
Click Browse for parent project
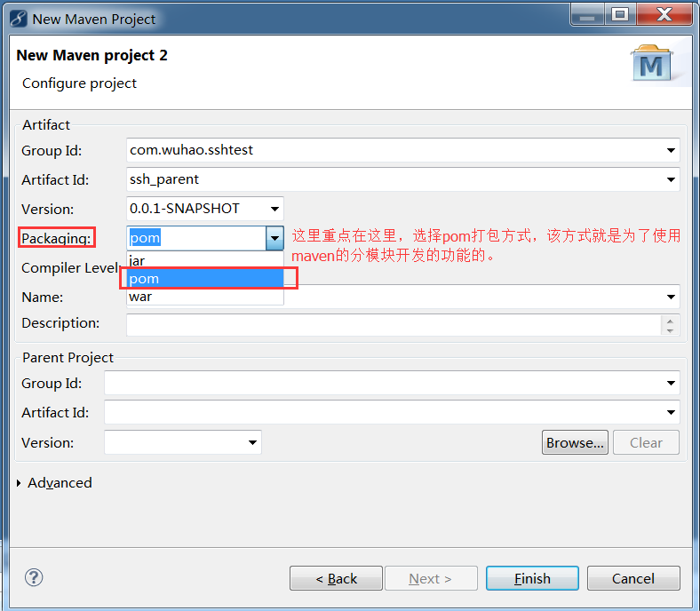pos(575,442)
